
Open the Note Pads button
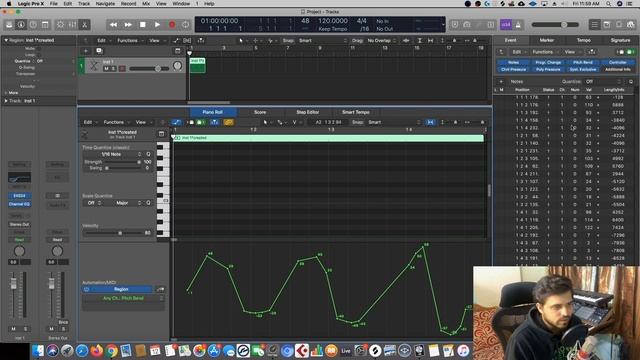tap(607, 25)
